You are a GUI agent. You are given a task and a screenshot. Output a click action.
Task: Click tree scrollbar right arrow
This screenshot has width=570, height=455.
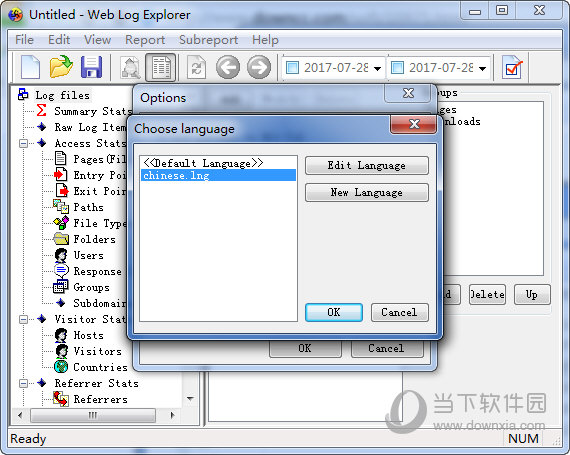tap(172, 415)
